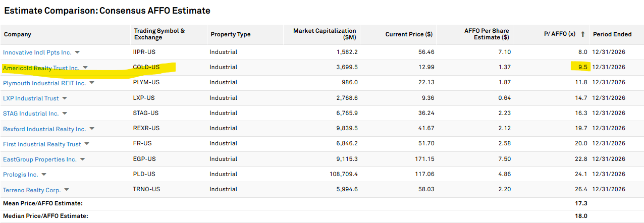The image size is (644, 223).
Task: Open the Innovative Indl Ppts Inc. link
Action: tap(37, 52)
